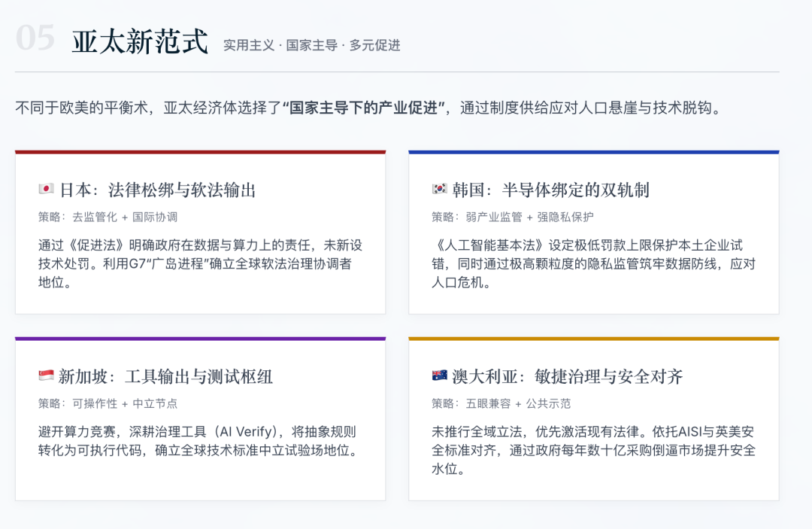Click the blue top bar of Korea card

593,152
